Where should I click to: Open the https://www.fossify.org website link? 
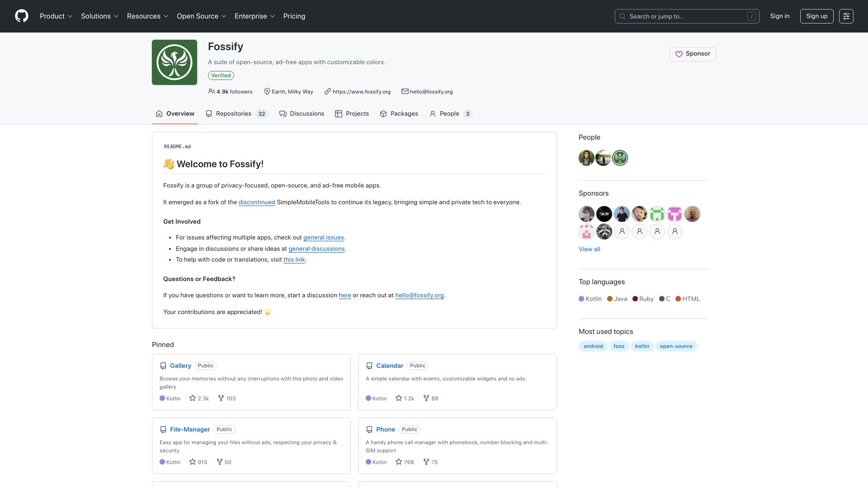[361, 92]
